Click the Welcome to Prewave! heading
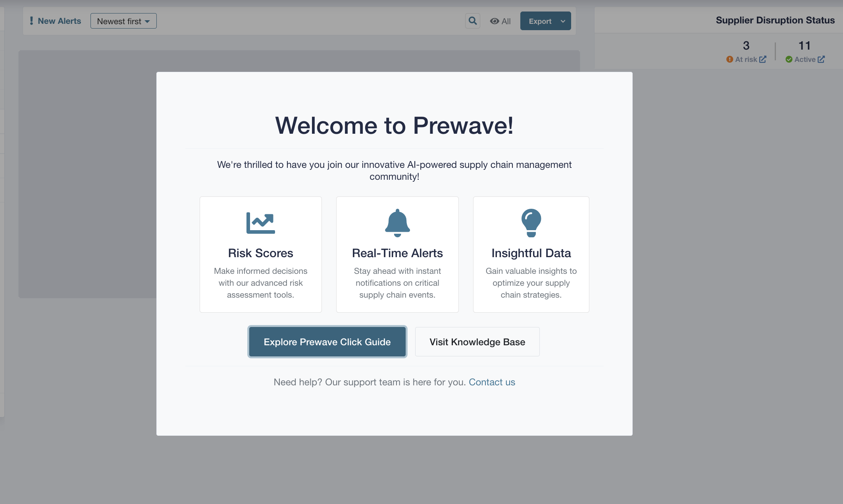 394,126
